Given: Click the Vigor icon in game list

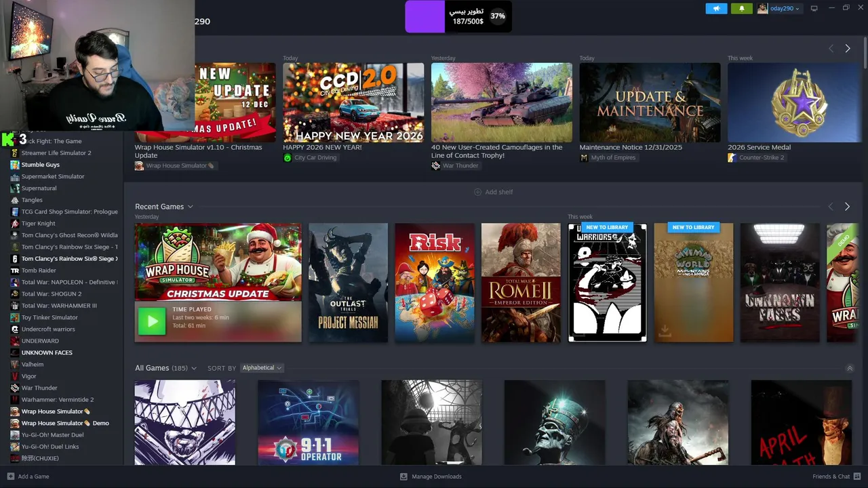Looking at the screenshot, I should (15, 376).
